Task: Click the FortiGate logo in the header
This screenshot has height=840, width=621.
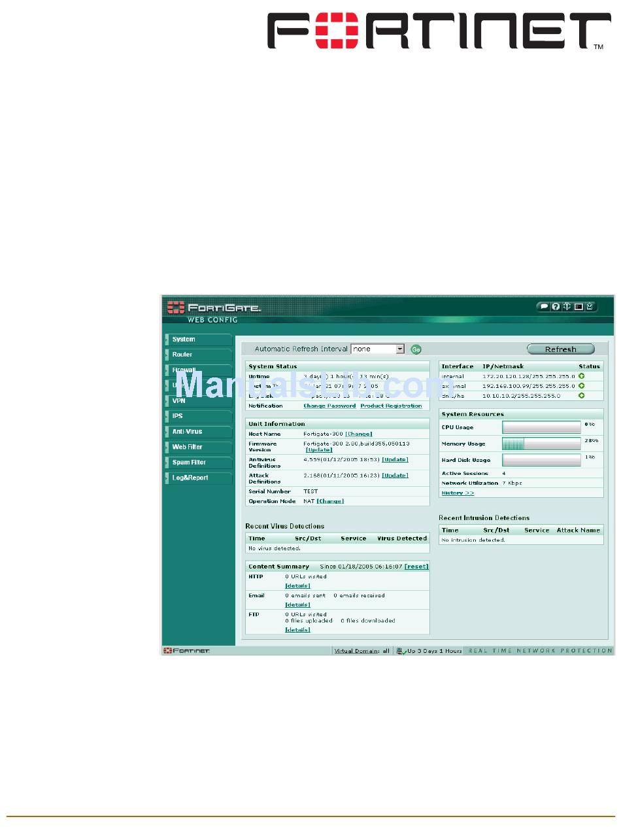Action: [214, 307]
